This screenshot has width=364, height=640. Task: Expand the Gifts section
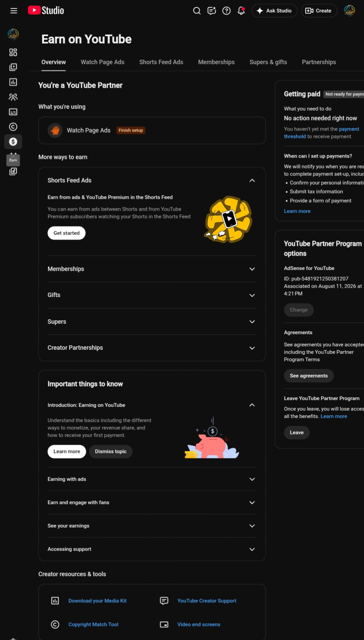point(252,295)
